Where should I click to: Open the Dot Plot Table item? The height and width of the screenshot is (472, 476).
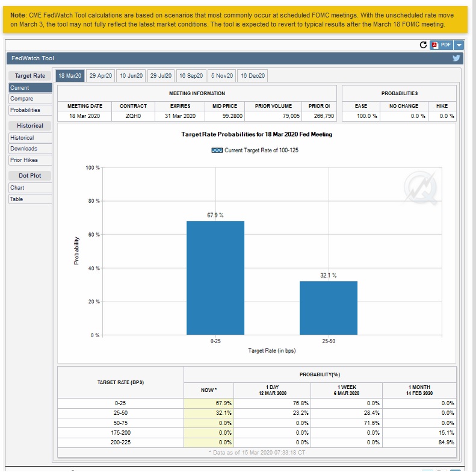point(30,199)
